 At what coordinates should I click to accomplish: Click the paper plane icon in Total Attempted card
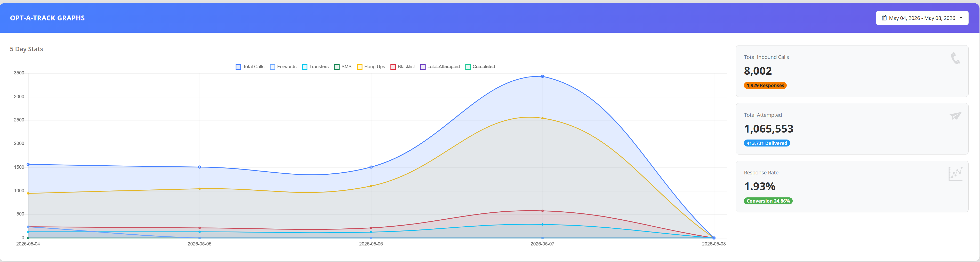[x=955, y=116]
